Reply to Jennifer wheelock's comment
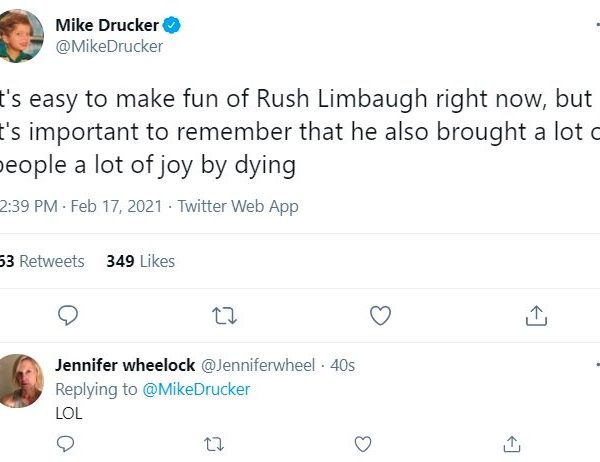This screenshot has width=600, height=462. [x=67, y=443]
